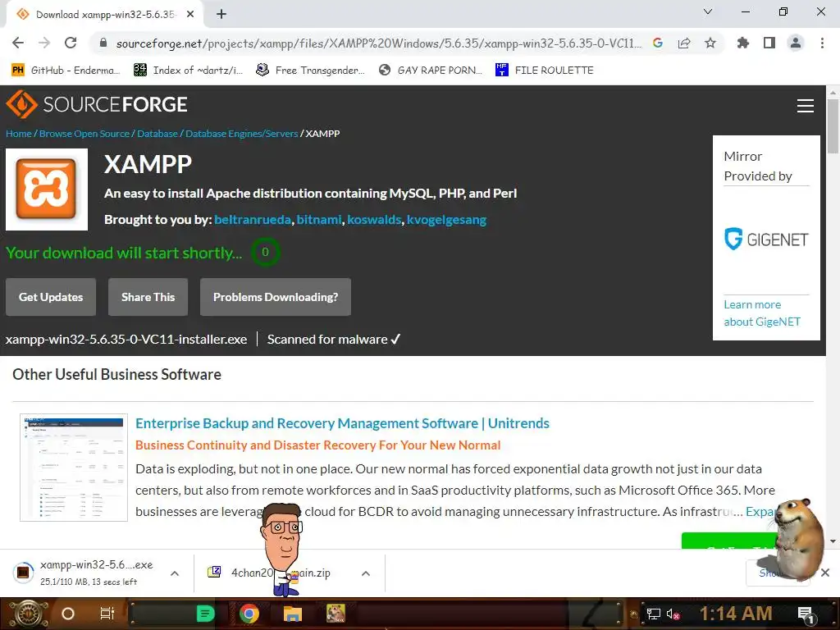Expand options for the xampp download
The height and width of the screenshot is (630, 840).
pyautogui.click(x=175, y=573)
